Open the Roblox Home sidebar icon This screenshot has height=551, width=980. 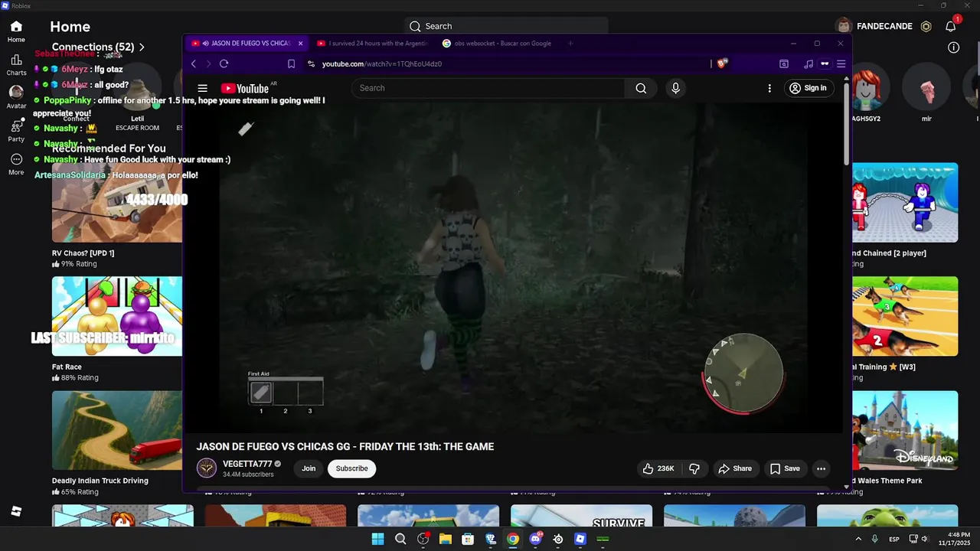[16, 31]
